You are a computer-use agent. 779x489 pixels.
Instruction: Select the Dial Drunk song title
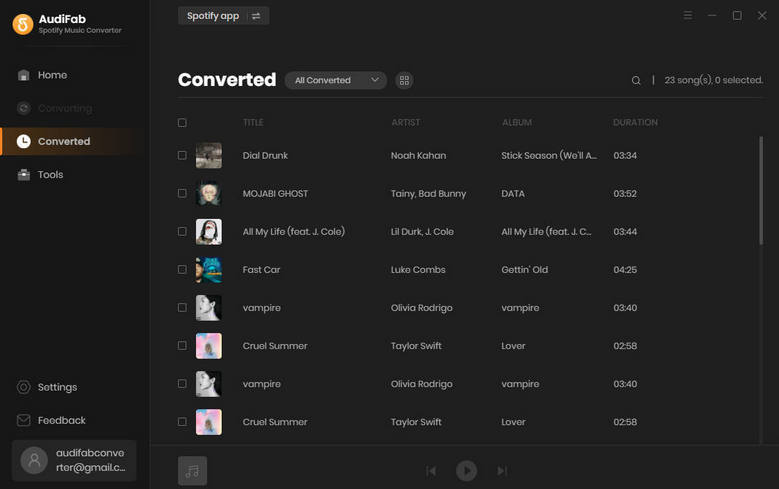(265, 156)
